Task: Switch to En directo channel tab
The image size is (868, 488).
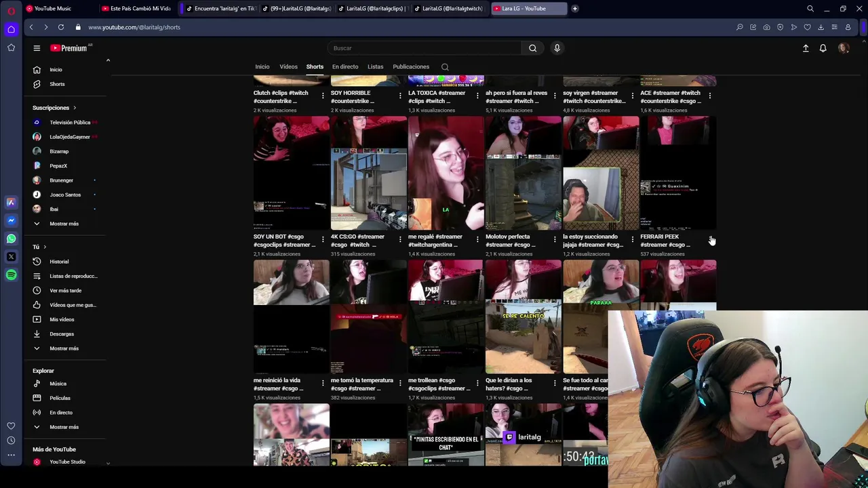Action: (x=345, y=67)
